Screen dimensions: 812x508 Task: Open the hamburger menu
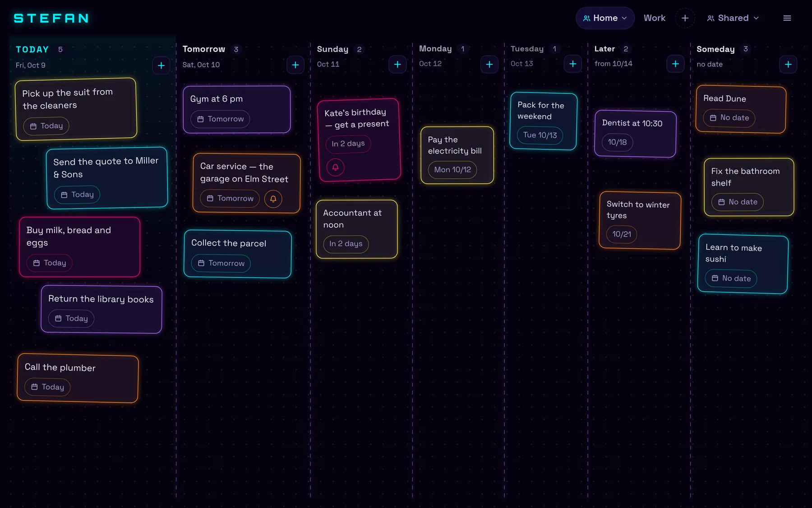point(787,18)
